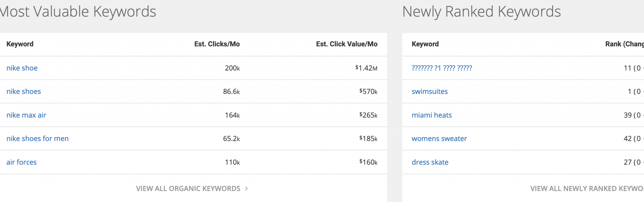Viewport: 644px width, 202px height.
Task: Select the $570k click value
Action: pos(368,91)
